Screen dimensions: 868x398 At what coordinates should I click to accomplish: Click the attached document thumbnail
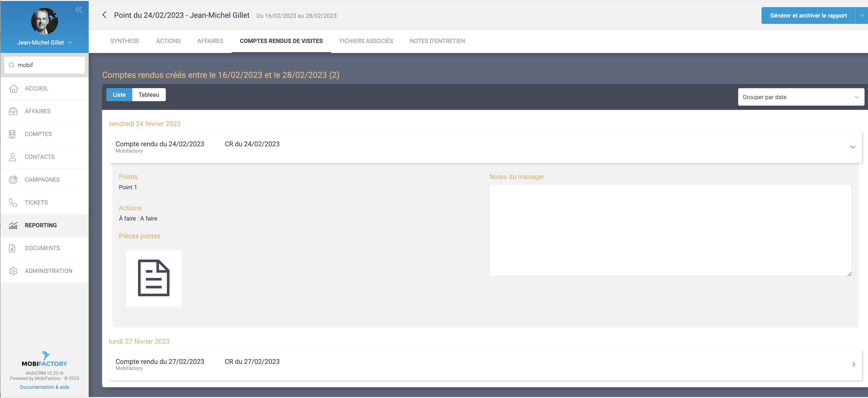click(154, 278)
